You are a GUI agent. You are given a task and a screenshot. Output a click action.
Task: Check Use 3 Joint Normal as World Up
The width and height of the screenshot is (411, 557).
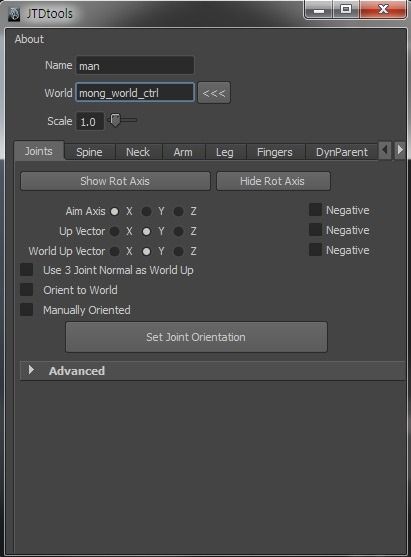26,270
